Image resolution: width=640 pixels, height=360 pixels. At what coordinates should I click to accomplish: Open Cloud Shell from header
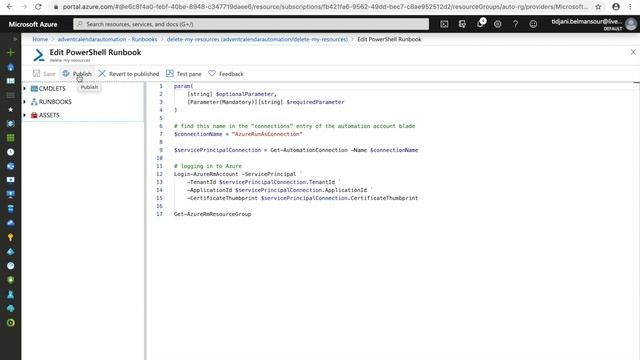point(444,24)
